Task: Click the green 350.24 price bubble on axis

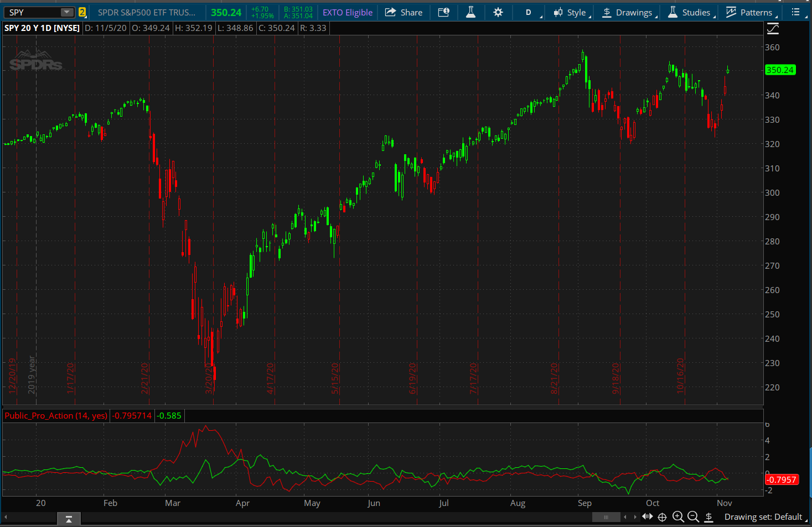Action: (780, 70)
